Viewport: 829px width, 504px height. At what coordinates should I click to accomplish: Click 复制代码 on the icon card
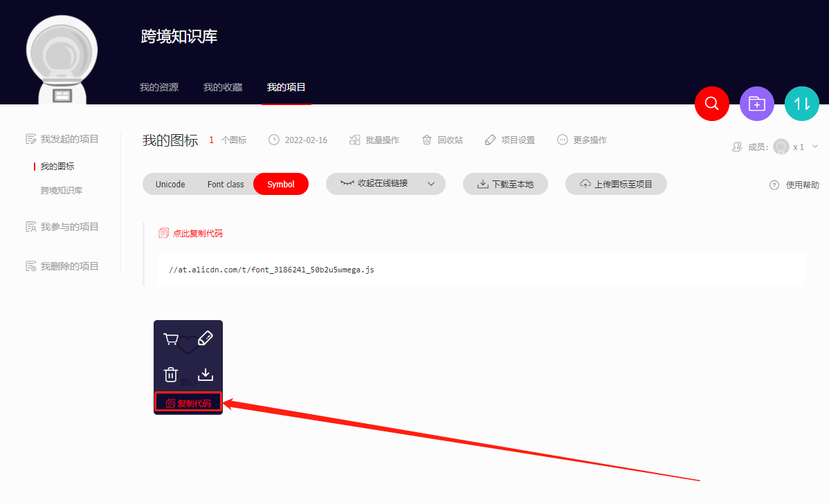pos(188,404)
